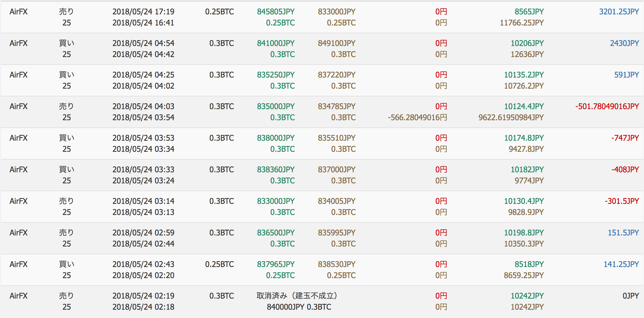Image resolution: width=644 pixels, height=318 pixels.
Task: Click the 2018/05/24 17:19 timestamp
Action: (x=143, y=12)
